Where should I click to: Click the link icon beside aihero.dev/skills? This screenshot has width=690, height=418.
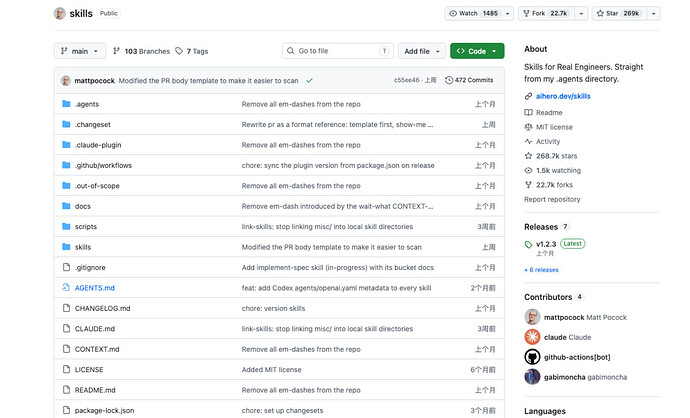(528, 96)
